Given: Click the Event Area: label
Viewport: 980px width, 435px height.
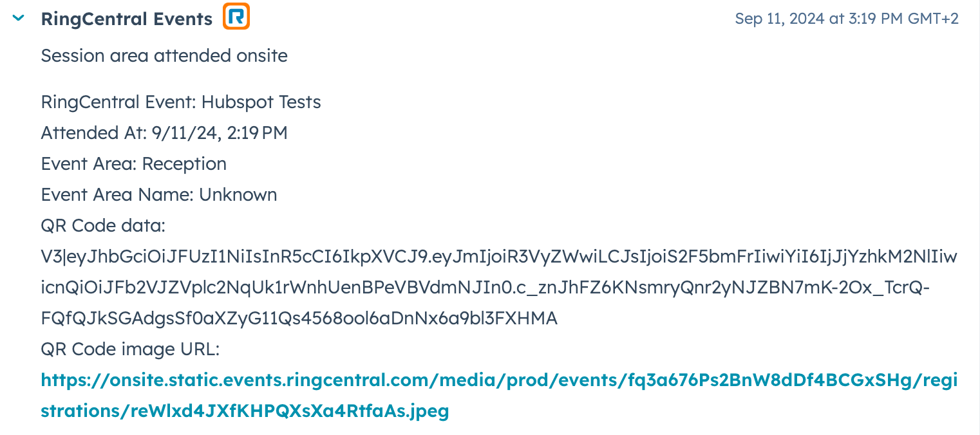Looking at the screenshot, I should 89,164.
